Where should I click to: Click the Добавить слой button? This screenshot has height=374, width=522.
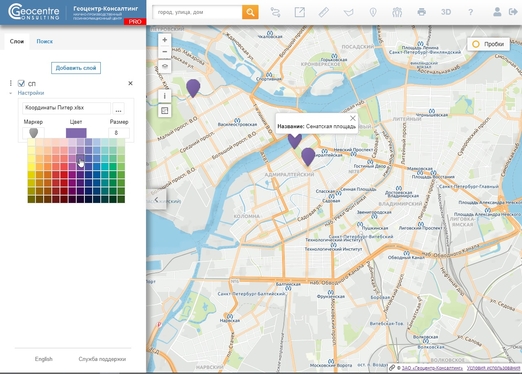[76, 68]
